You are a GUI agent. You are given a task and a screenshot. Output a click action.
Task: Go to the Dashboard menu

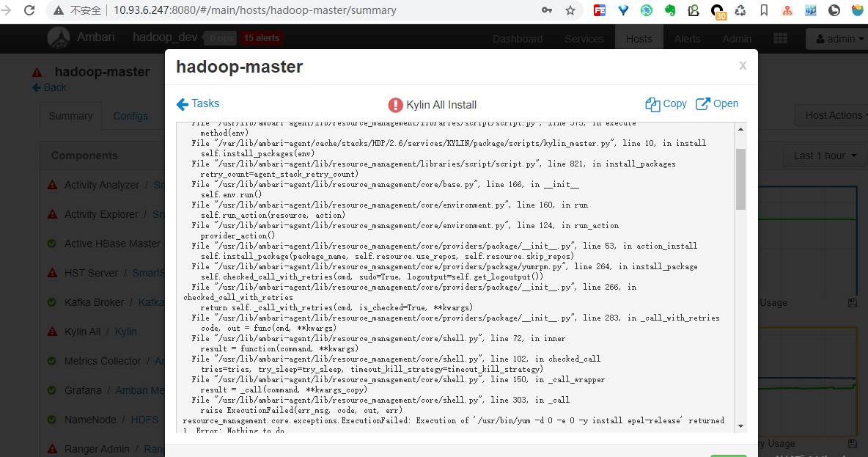pyautogui.click(x=518, y=39)
